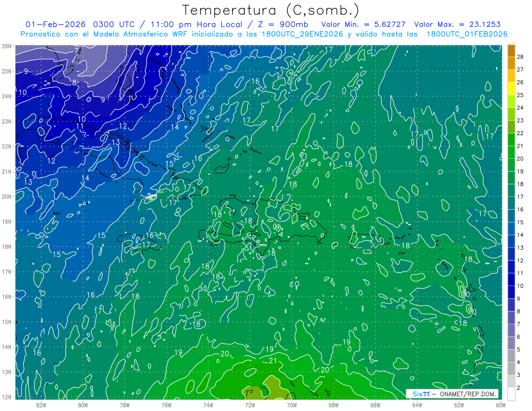The image size is (532, 411).
Task: Click the dark orange swatch above 28
Action: (x=511, y=51)
